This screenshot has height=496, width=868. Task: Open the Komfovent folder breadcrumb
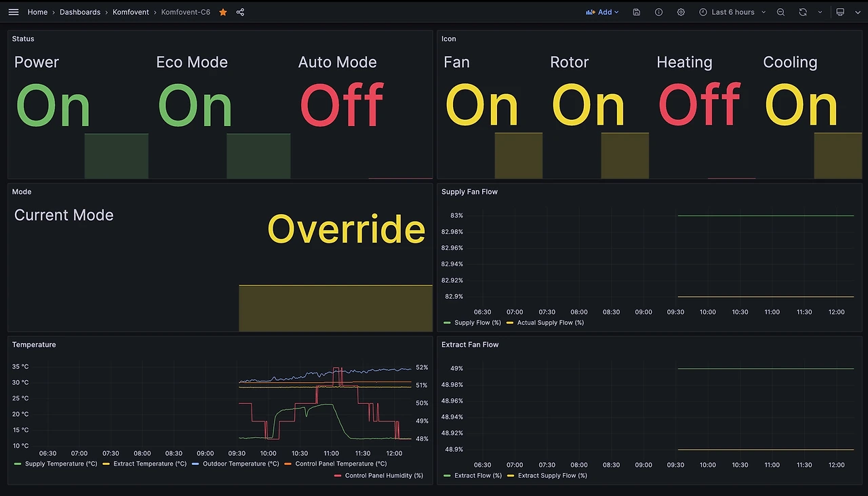point(131,12)
